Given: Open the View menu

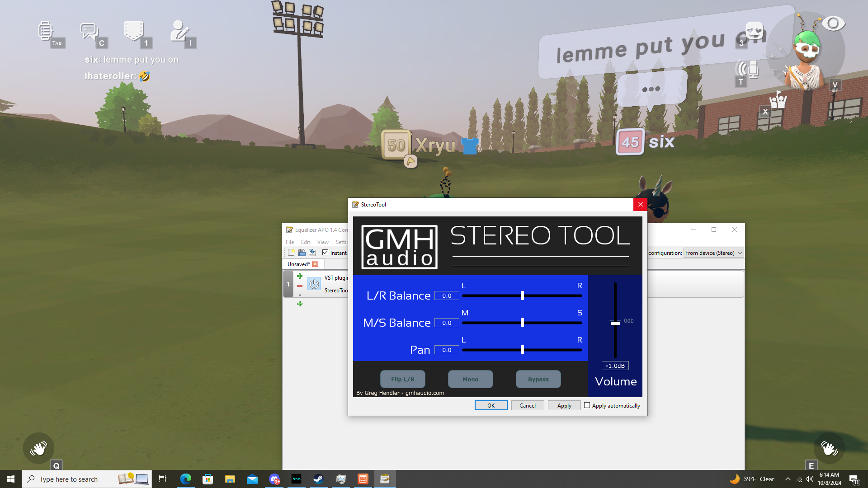Looking at the screenshot, I should 323,242.
